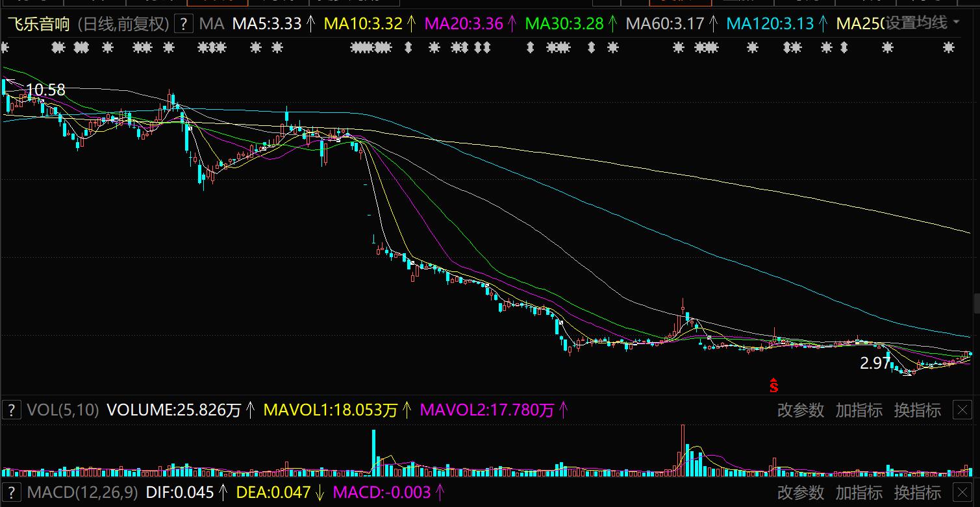
Task: Click 改参数 in the MACD panel
Action: point(800,492)
